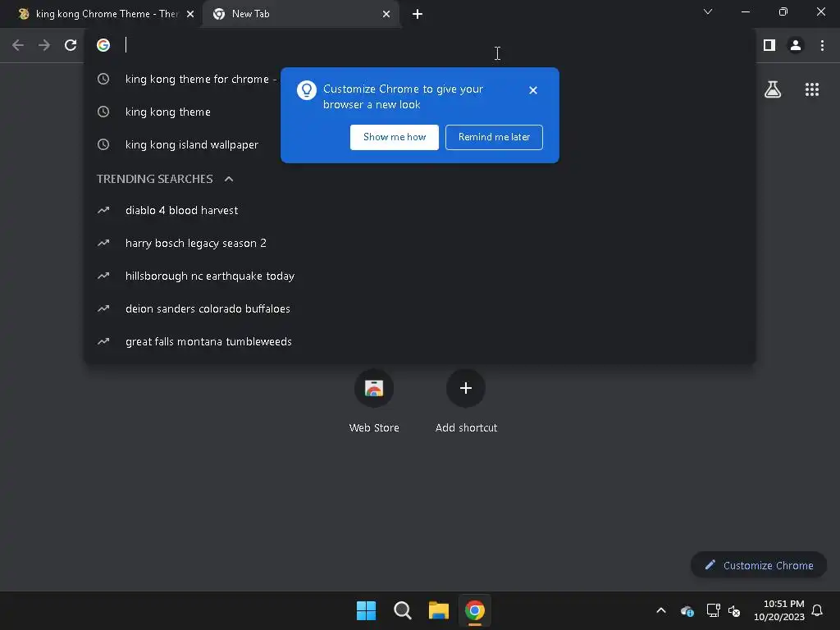The image size is (840, 630).
Task: Click the history clock icon beside king kong island wallpaper
Action: click(x=103, y=144)
